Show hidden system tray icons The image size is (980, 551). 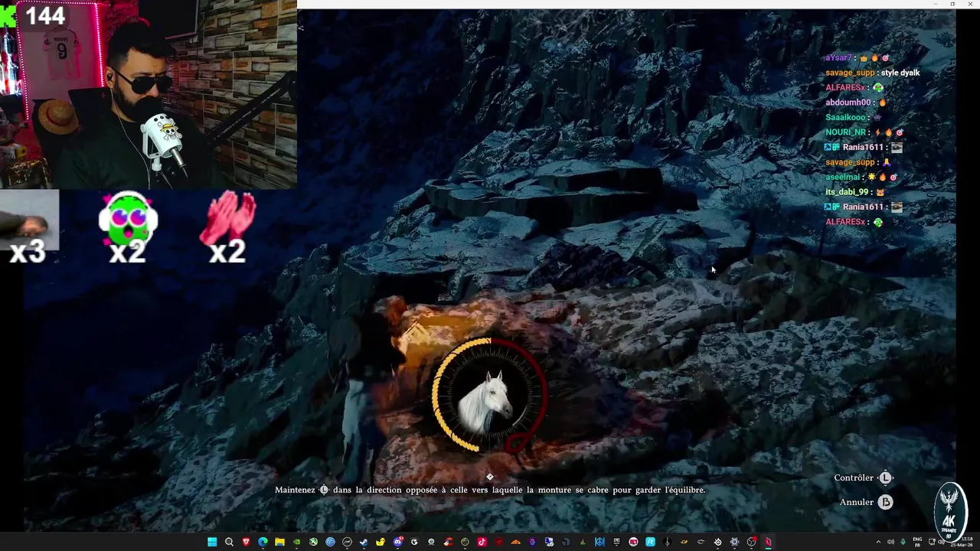point(877,542)
